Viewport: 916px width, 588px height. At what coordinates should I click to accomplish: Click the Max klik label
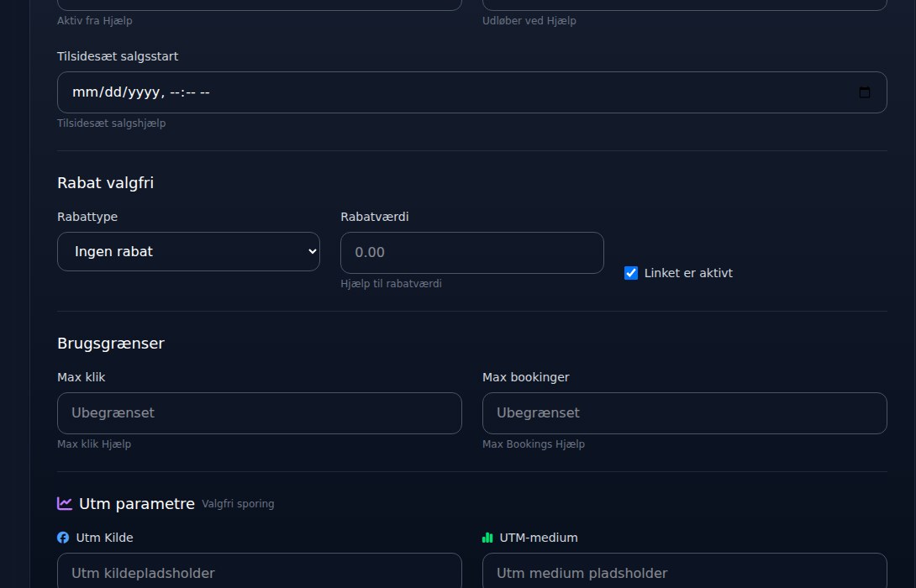(82, 377)
